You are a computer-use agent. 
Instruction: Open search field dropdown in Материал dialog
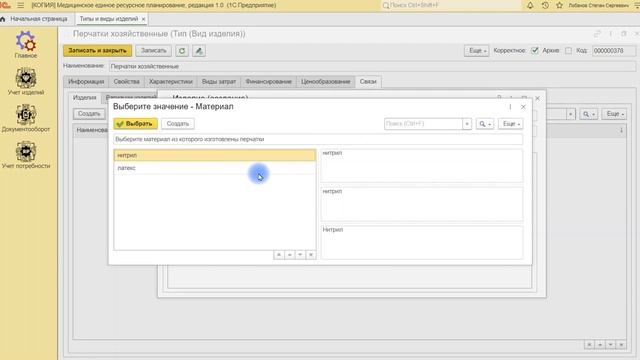click(467, 124)
